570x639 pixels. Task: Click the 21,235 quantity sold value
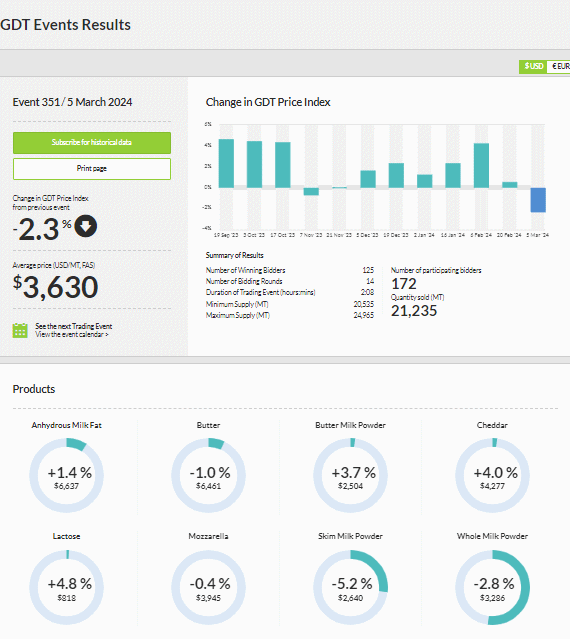tap(414, 311)
